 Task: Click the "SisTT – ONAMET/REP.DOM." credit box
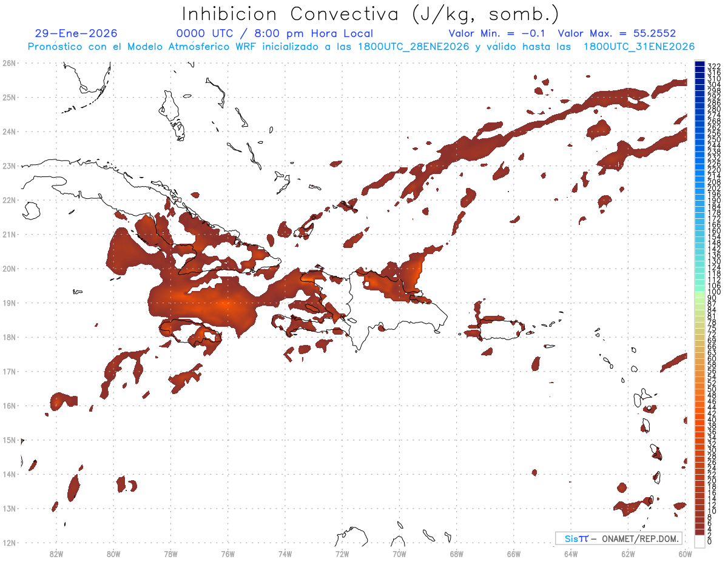point(619,538)
